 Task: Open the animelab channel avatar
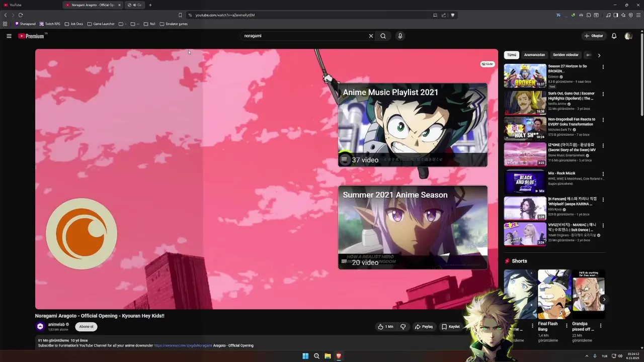(40, 326)
